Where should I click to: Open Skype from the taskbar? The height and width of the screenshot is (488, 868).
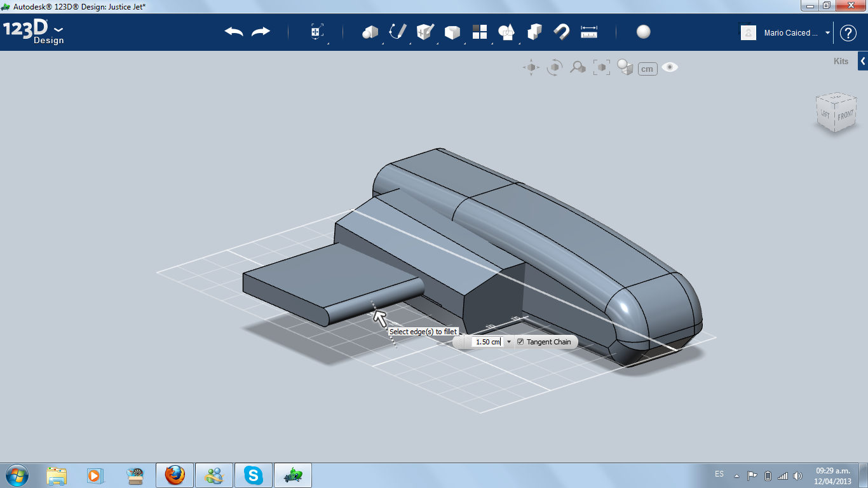254,475
